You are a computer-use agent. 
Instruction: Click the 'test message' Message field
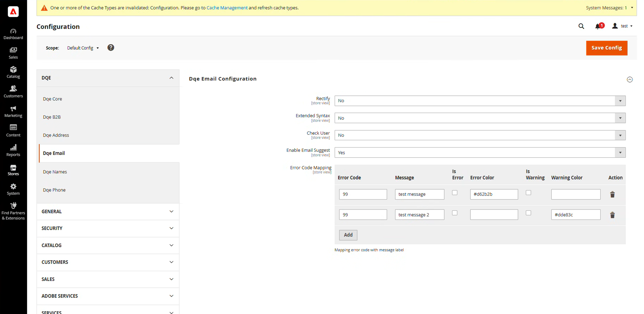click(420, 194)
